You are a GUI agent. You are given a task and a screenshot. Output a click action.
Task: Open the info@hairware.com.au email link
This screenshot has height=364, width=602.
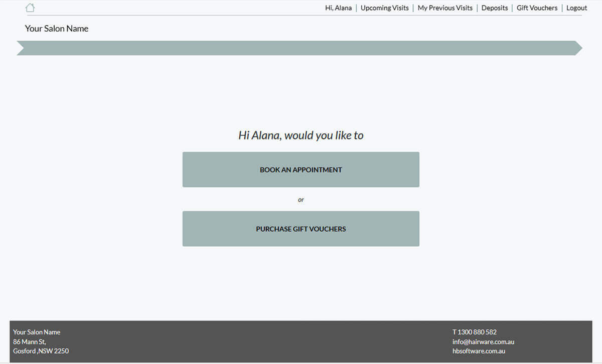(x=483, y=341)
